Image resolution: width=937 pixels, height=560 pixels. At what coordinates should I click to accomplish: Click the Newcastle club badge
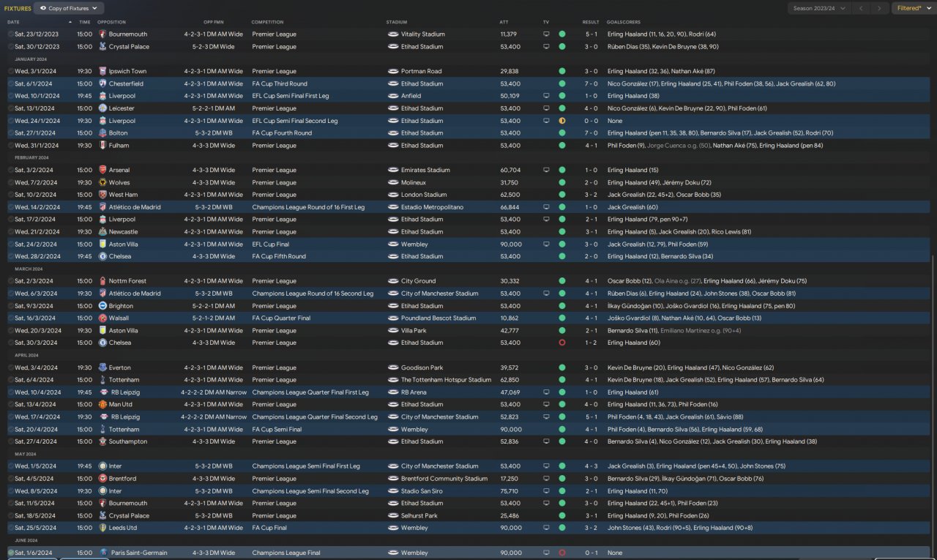(102, 232)
